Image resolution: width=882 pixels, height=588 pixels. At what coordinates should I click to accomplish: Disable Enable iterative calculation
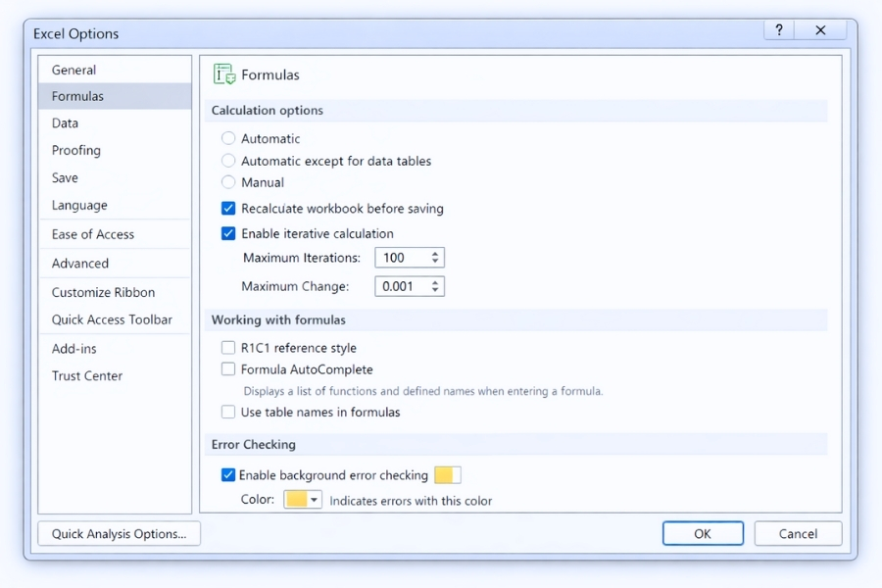click(x=226, y=233)
